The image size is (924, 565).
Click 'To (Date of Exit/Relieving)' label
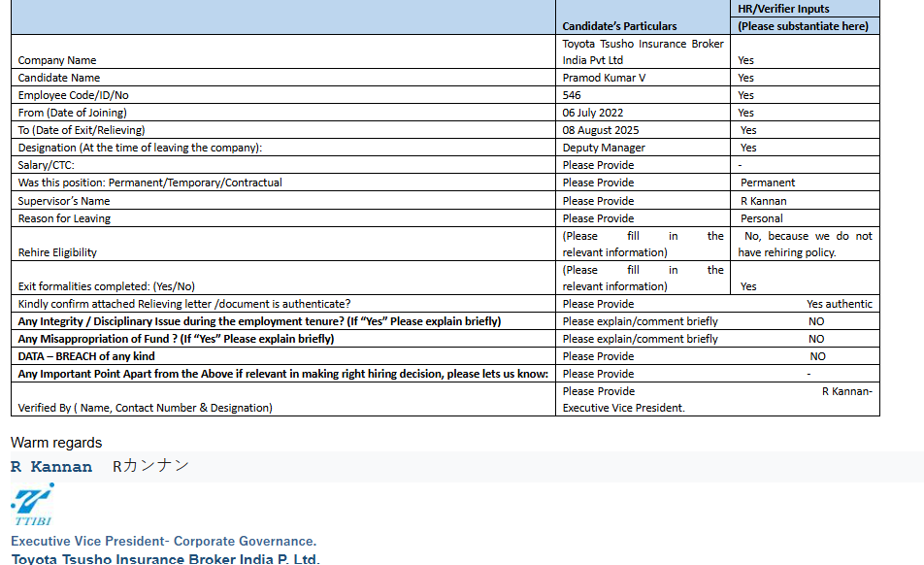click(82, 130)
